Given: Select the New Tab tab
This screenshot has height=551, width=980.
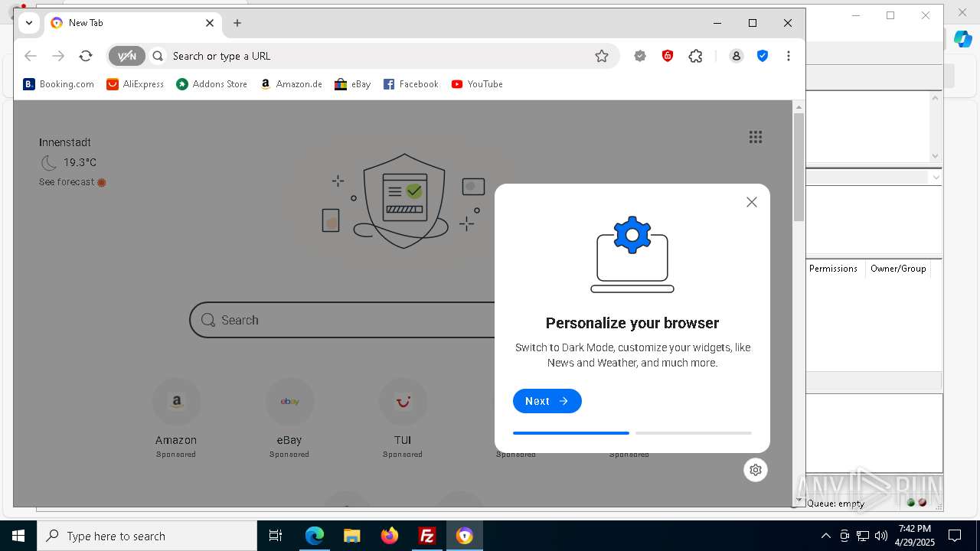Looking at the screenshot, I should coord(133,23).
